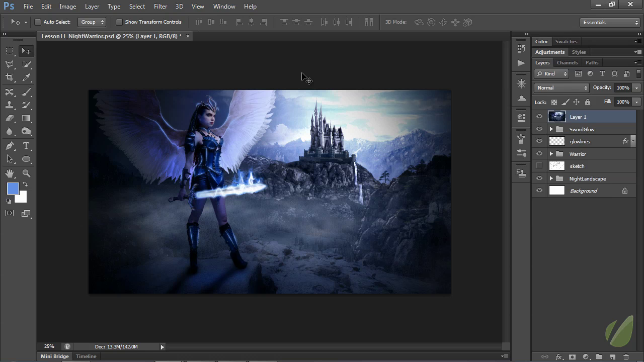The height and width of the screenshot is (362, 644).
Task: Select the Lasso tool
Action: click(10, 64)
